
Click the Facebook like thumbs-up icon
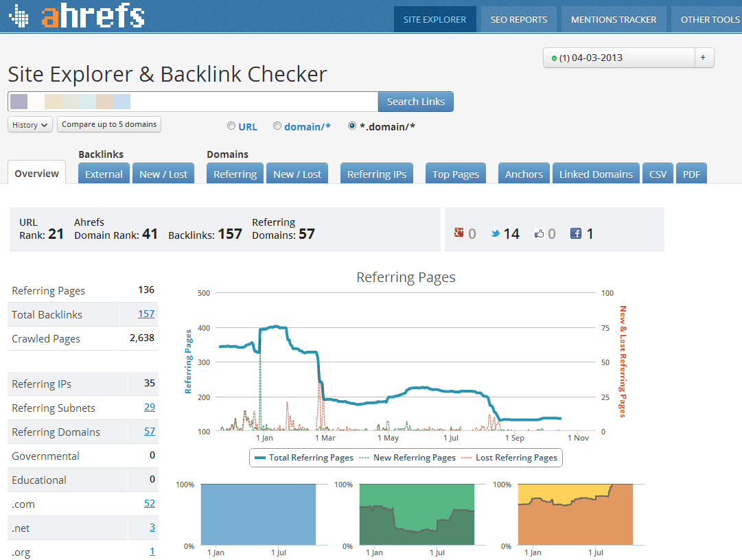tap(539, 233)
